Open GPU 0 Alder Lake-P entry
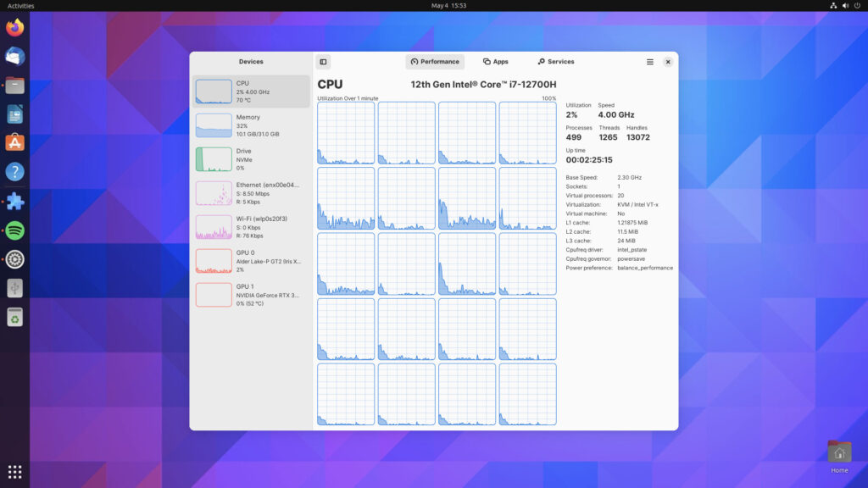The image size is (868, 488). click(251, 261)
